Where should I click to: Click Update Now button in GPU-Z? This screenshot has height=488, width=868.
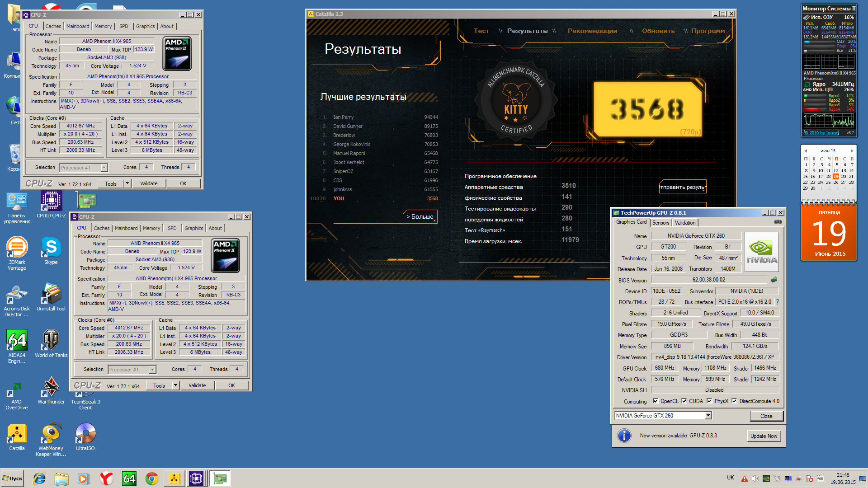pos(764,436)
